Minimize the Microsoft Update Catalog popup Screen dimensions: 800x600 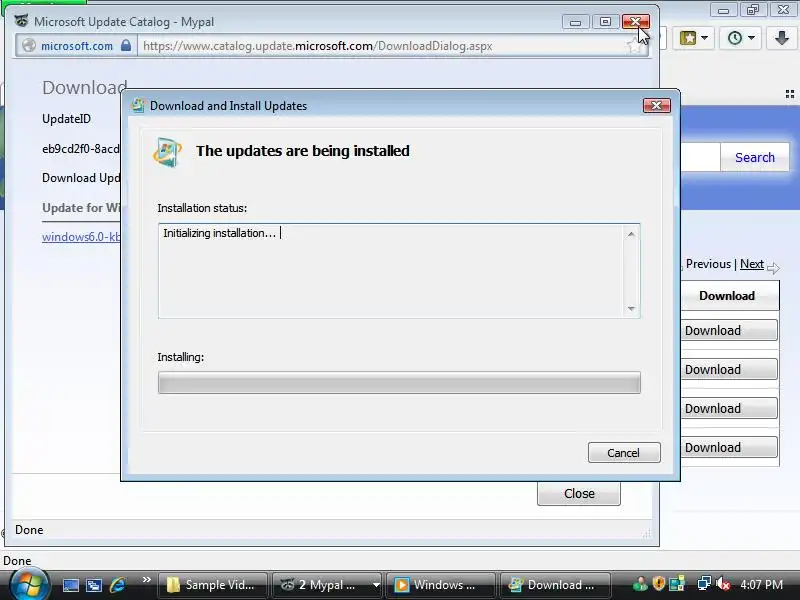click(x=576, y=22)
